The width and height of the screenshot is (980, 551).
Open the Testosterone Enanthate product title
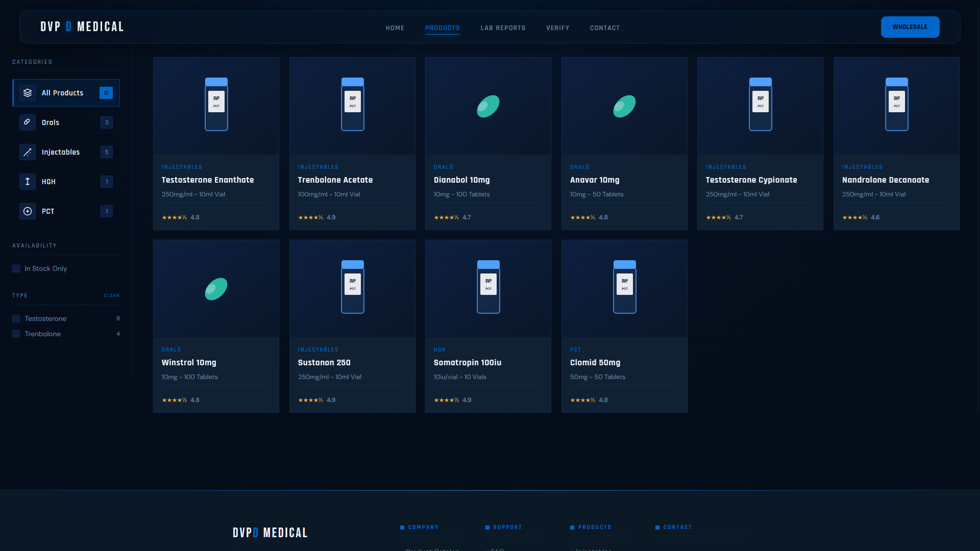pyautogui.click(x=208, y=180)
